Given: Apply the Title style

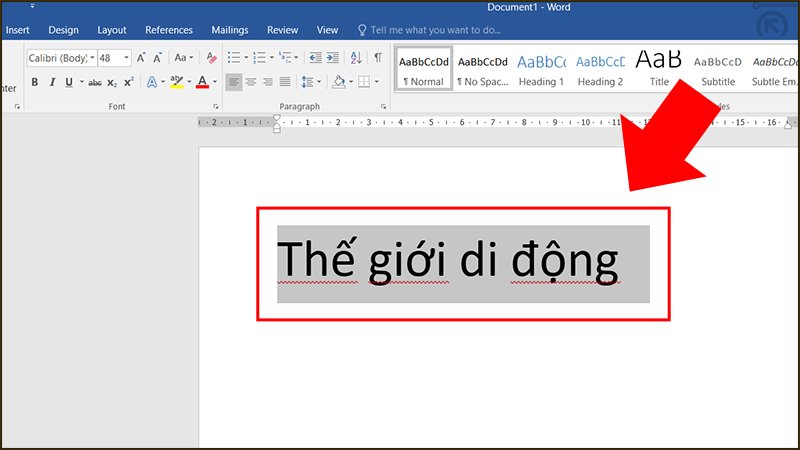Looking at the screenshot, I should (659, 69).
